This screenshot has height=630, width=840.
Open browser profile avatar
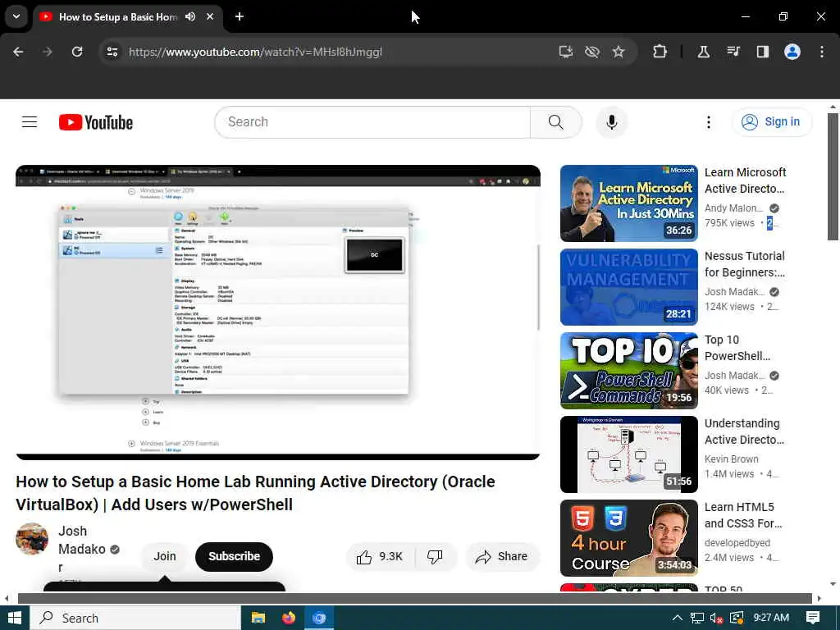point(792,52)
